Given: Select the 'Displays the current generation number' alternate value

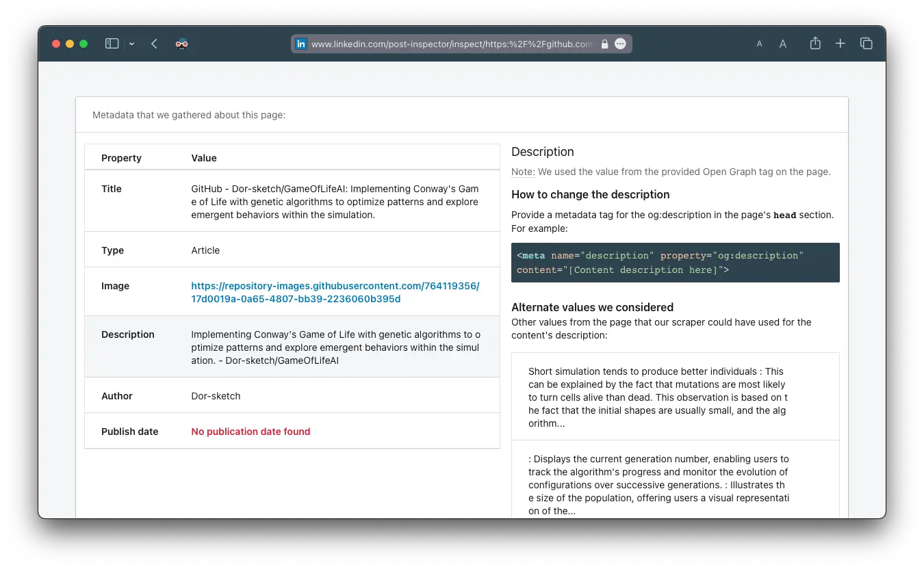Looking at the screenshot, I should pos(676,480).
